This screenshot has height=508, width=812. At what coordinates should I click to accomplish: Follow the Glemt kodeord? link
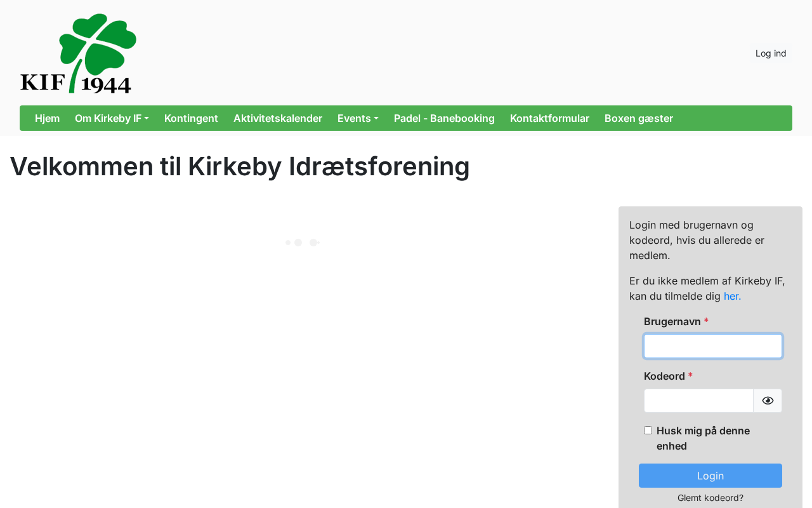pyautogui.click(x=710, y=498)
